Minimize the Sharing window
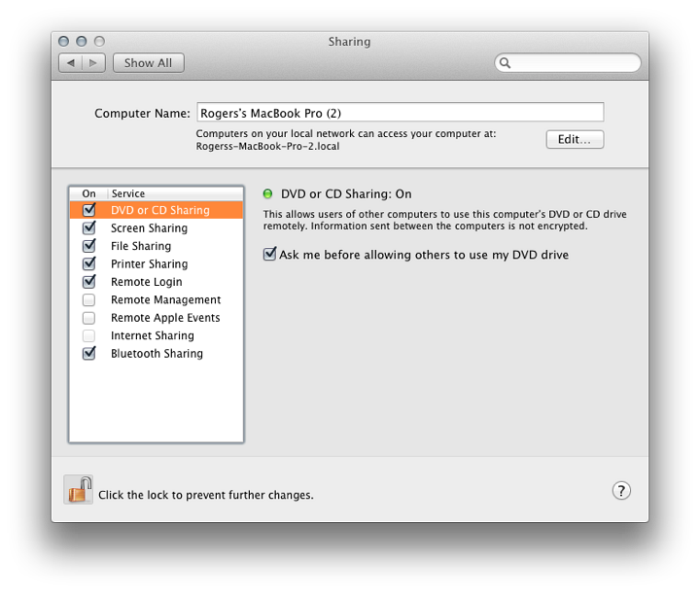 [82, 41]
